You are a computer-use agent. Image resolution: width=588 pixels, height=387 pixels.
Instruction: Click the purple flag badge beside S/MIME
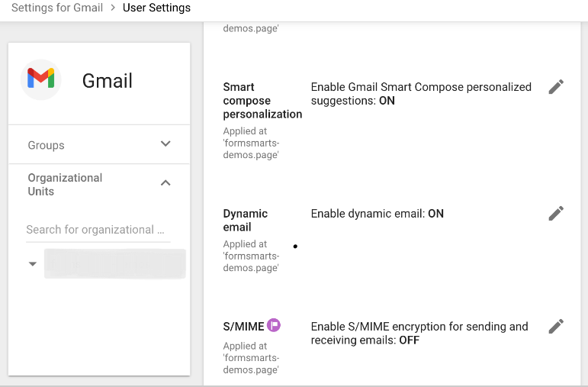coord(274,325)
